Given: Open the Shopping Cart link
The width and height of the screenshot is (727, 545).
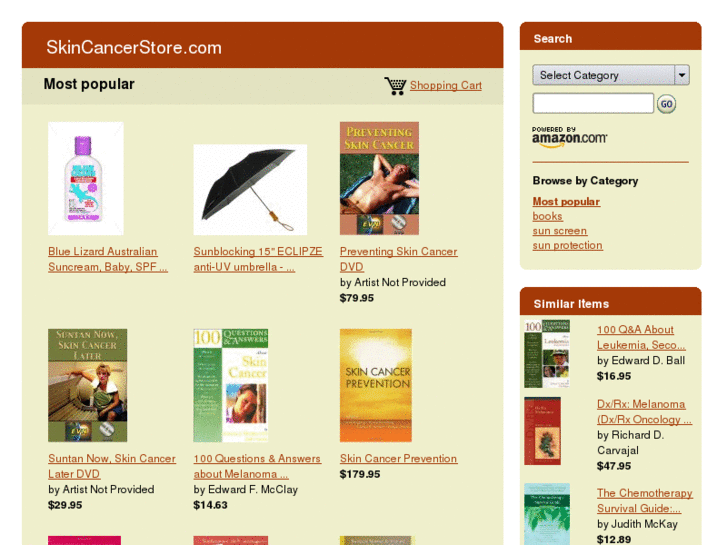Looking at the screenshot, I should (446, 85).
